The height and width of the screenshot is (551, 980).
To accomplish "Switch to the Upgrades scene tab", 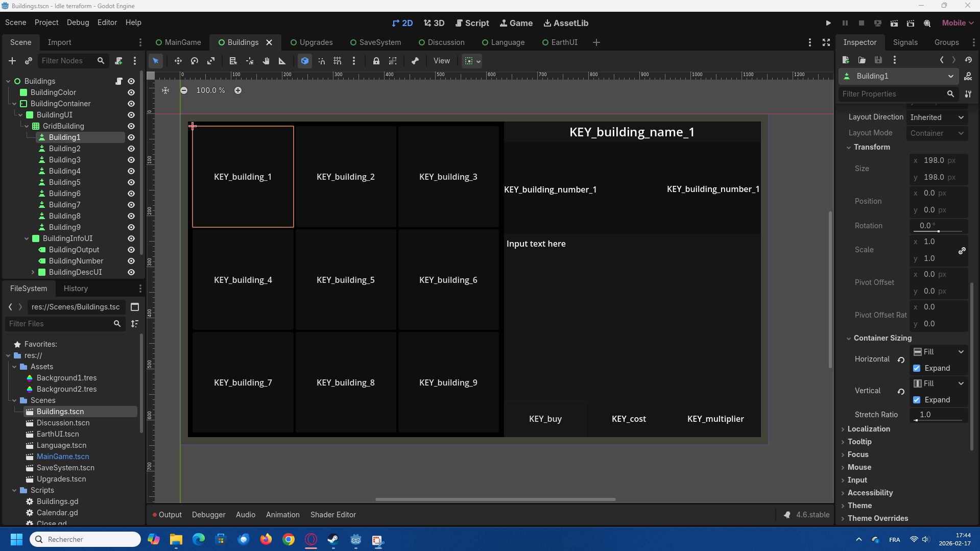I will coord(311,42).
